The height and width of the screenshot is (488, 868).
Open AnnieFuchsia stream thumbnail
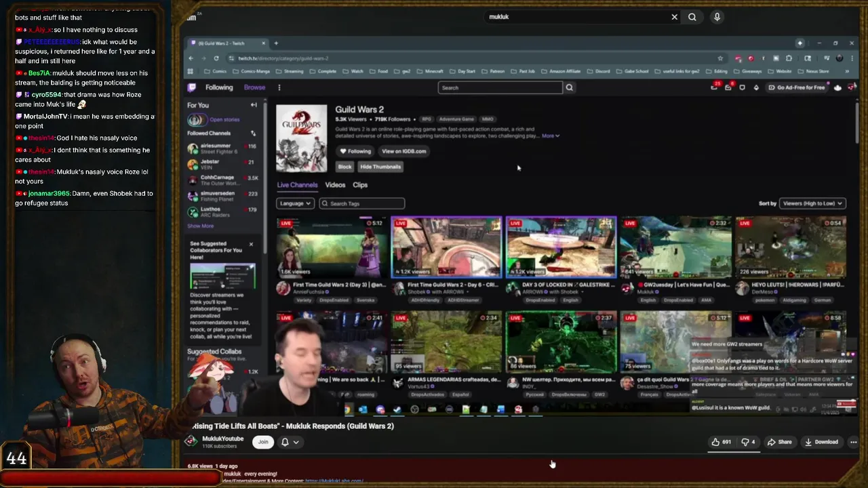point(332,247)
